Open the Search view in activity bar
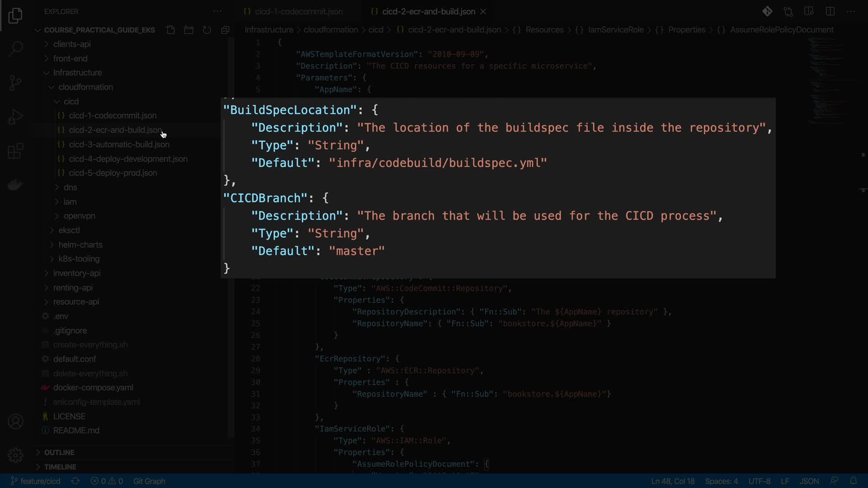This screenshot has height=488, width=868. coord(15,48)
